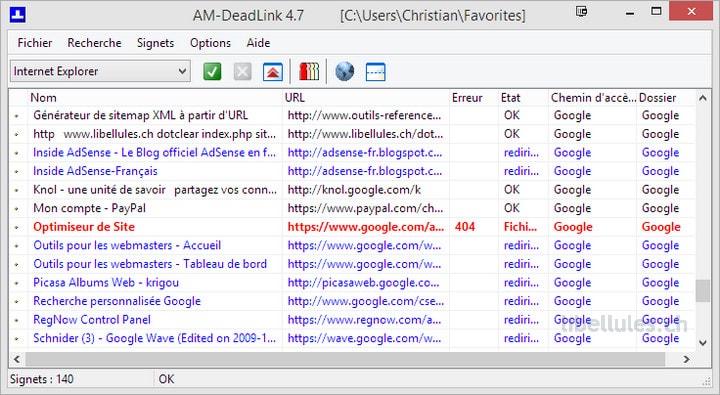720x395 pixels.
Task: Select 'Recherche personnalisée Google' bookmark
Action: [117, 301]
